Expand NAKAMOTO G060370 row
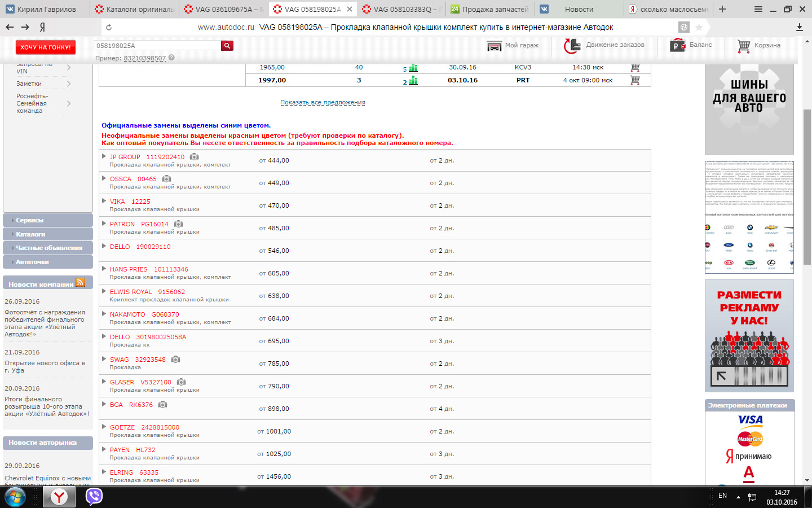812x508 pixels. pos(104,314)
